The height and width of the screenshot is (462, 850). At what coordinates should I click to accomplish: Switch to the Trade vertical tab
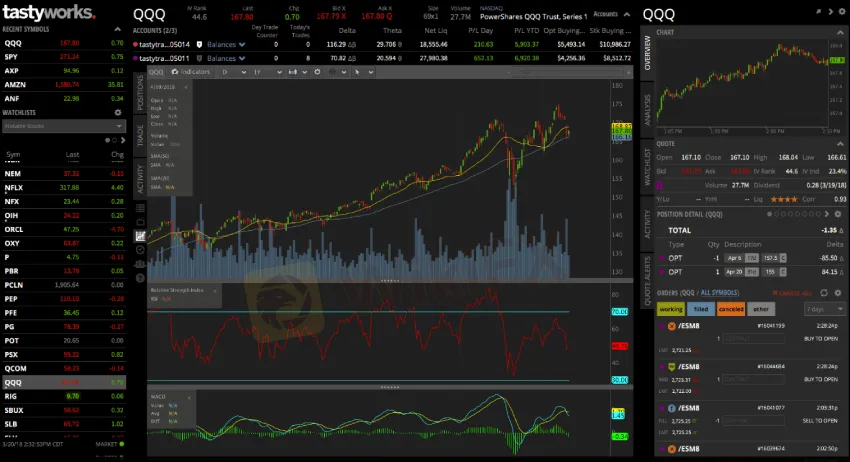(140, 136)
